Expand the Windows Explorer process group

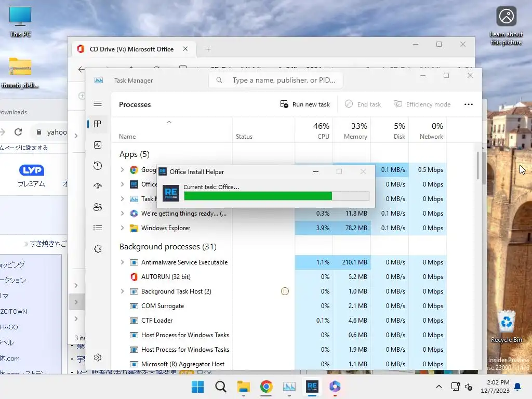123,228
